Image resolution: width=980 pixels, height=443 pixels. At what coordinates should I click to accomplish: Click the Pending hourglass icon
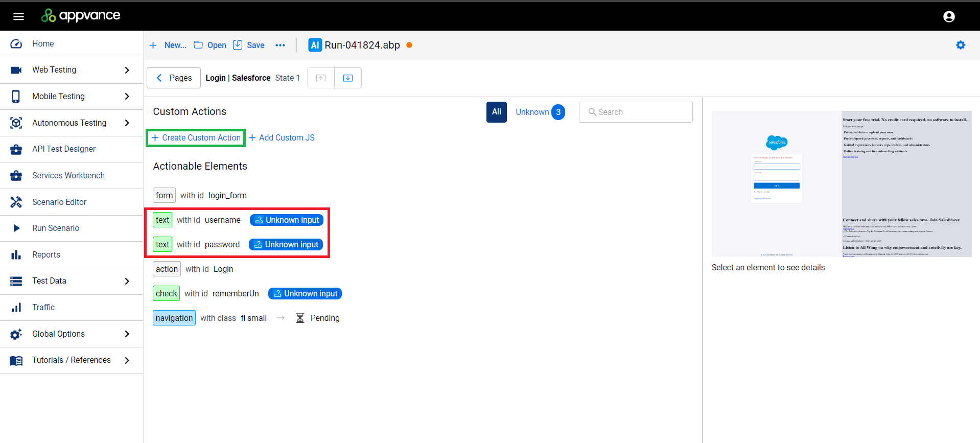point(300,318)
